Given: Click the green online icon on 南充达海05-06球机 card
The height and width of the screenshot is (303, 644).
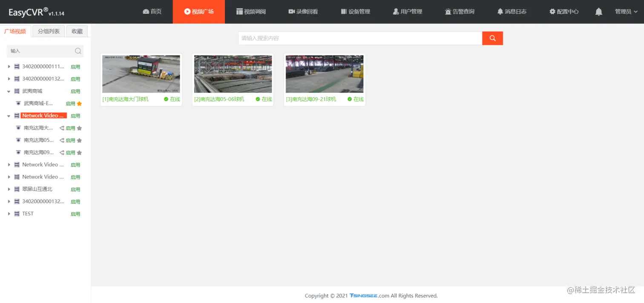Looking at the screenshot, I should tap(258, 99).
